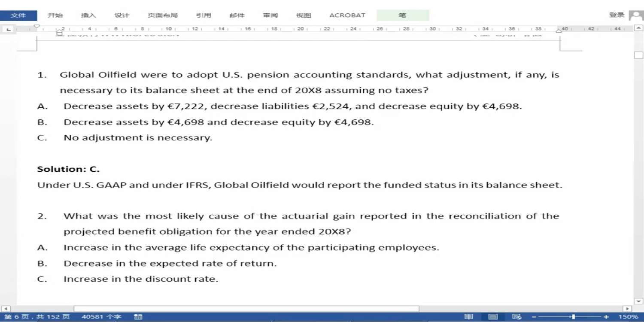
Task: Click the page count '第 6 页, 共 152 页'
Action: pyautogui.click(x=37, y=317)
